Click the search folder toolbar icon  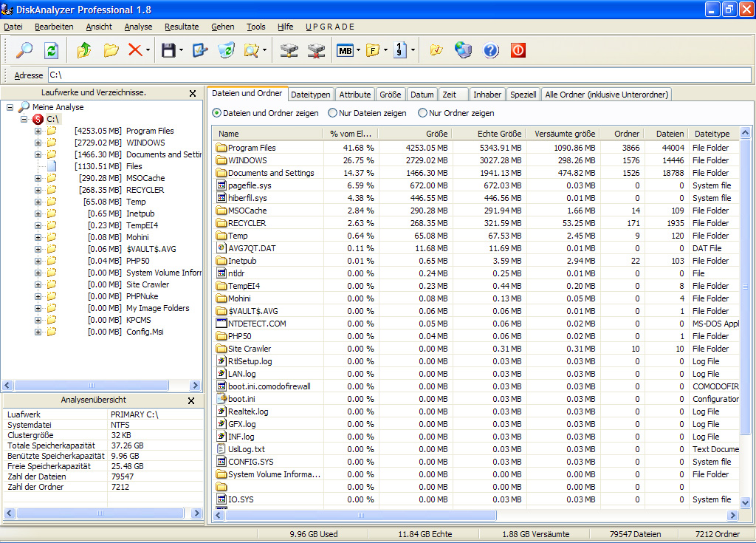(x=252, y=50)
